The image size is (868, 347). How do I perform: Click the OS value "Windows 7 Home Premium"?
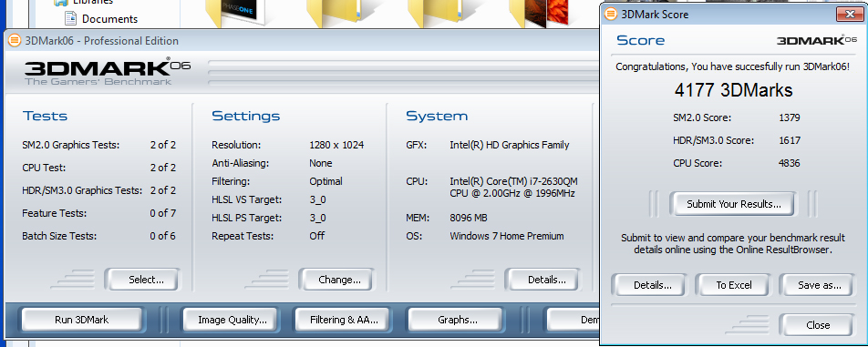coord(507,236)
